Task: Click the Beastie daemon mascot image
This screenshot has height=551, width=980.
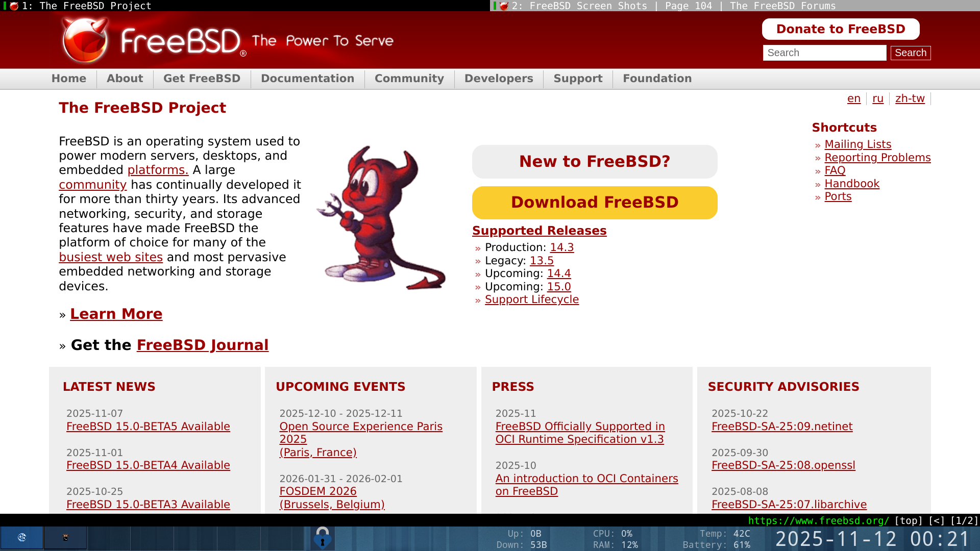Action: (x=380, y=218)
